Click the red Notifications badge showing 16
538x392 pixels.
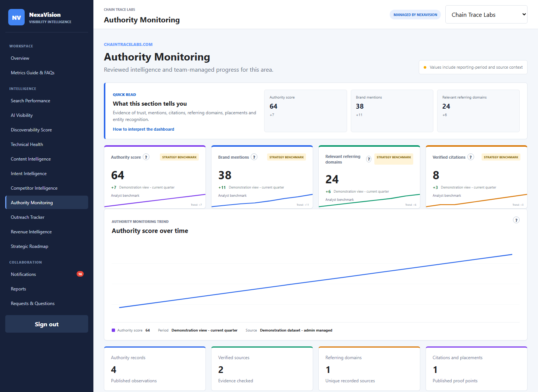point(80,274)
